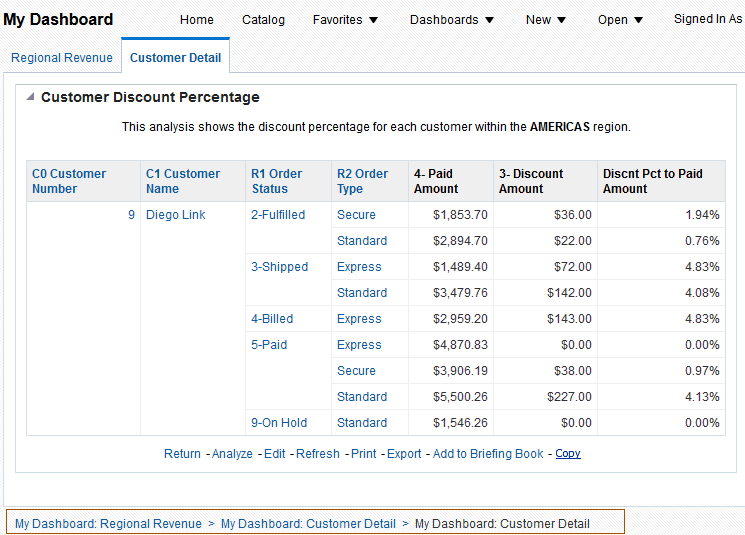Click the Copy link

pyautogui.click(x=568, y=454)
